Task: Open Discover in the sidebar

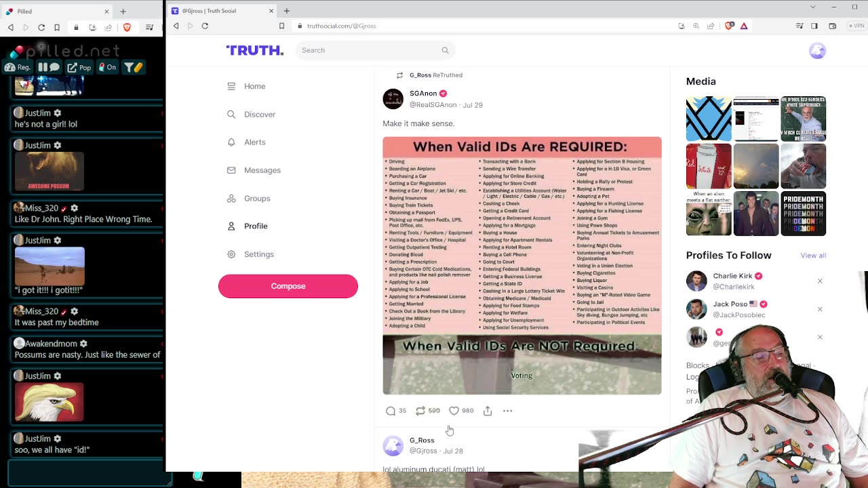Action: coord(252,115)
